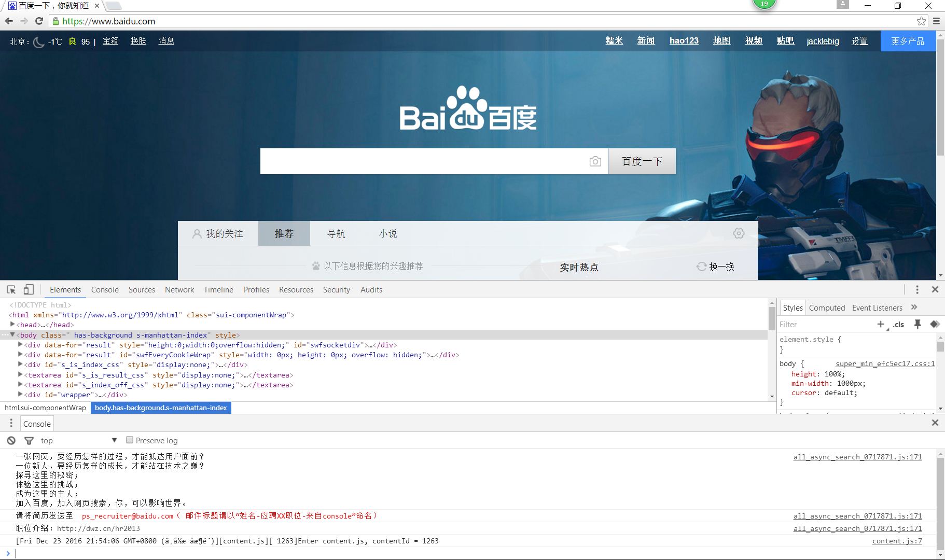Screen dimensions: 945x560
Task: Toggle element state pin icon
Action: click(918, 324)
